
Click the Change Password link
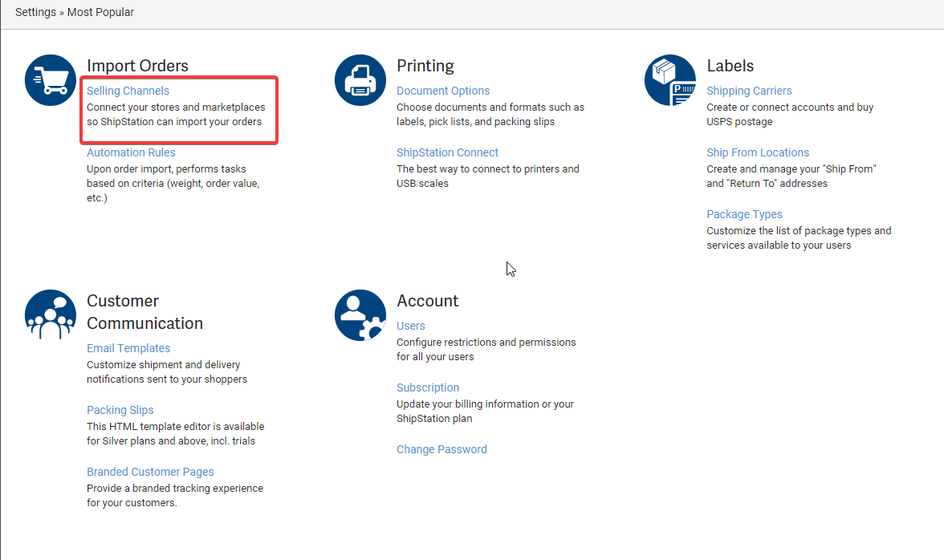[441, 450]
